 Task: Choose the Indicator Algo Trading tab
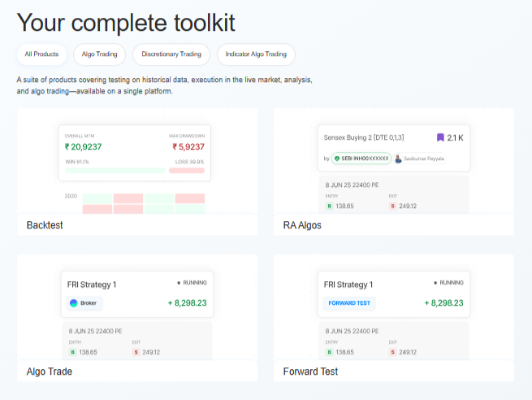coord(256,54)
